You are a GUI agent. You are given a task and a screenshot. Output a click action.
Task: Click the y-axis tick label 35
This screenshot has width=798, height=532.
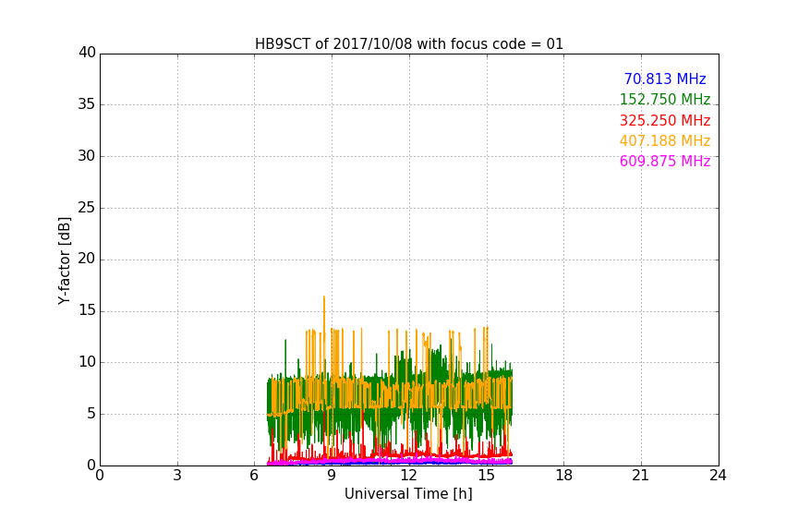point(87,104)
